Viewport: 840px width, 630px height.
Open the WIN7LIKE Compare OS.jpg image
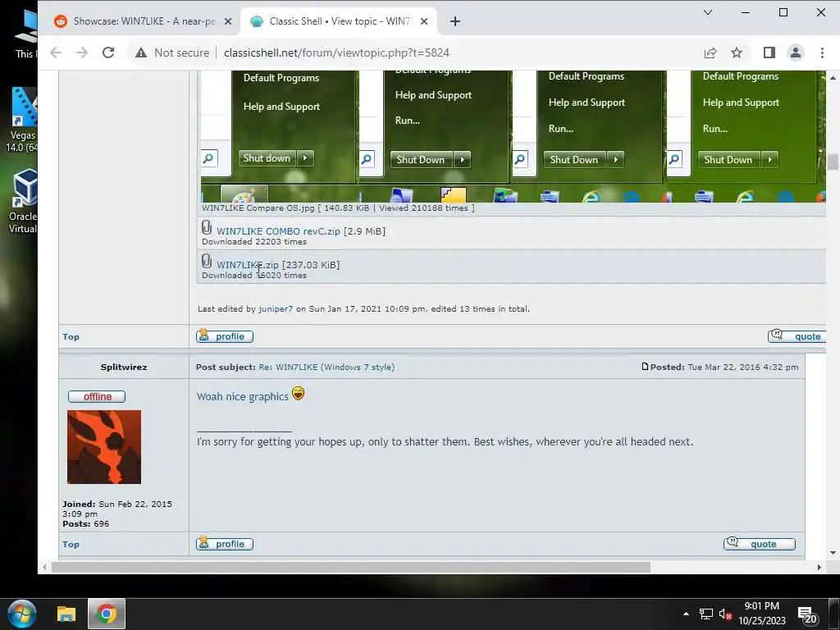pos(514,136)
